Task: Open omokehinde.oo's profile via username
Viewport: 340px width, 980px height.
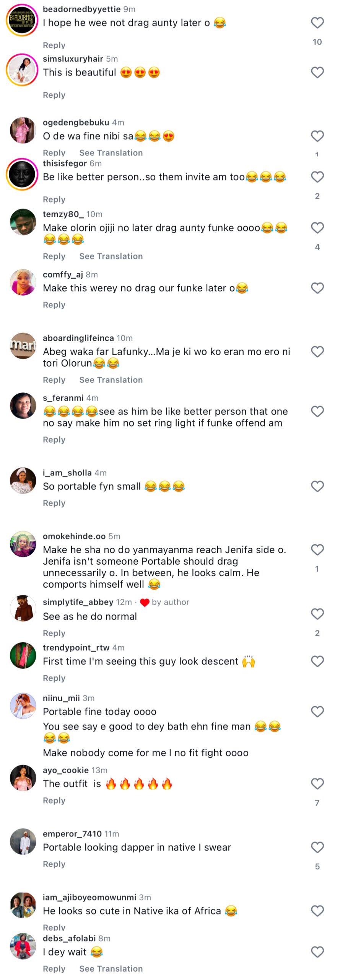Action: (x=74, y=536)
